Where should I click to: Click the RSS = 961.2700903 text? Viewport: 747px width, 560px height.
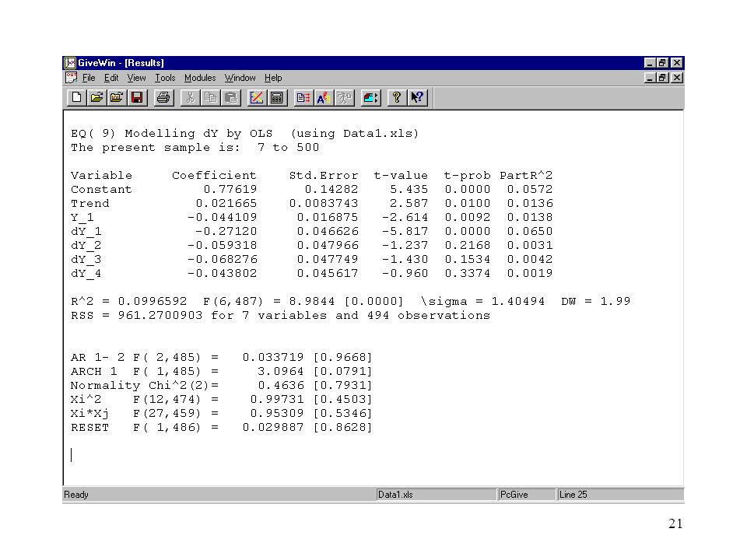coord(136,316)
